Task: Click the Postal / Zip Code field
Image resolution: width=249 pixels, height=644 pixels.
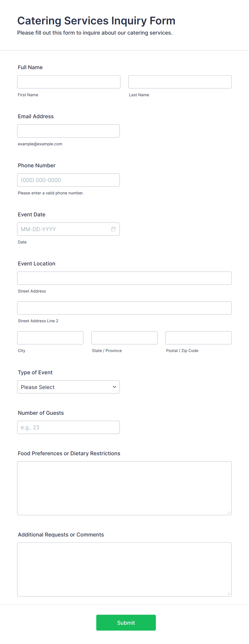Action: coord(198,338)
